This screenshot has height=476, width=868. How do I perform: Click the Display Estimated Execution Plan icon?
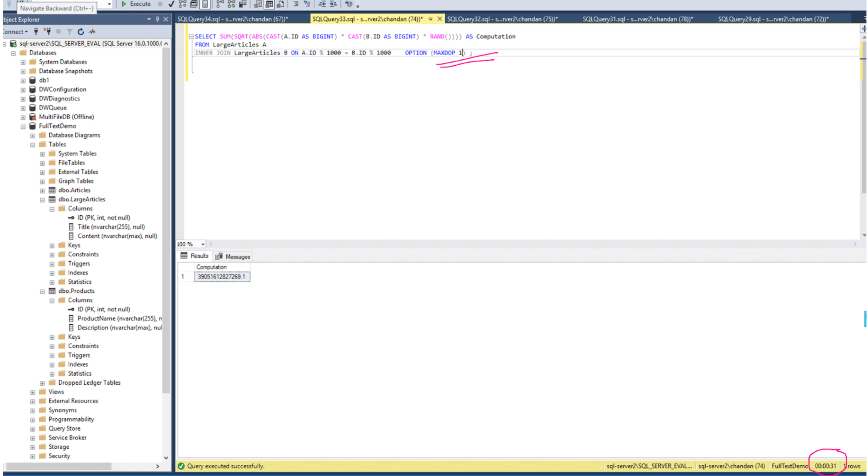(x=183, y=4)
